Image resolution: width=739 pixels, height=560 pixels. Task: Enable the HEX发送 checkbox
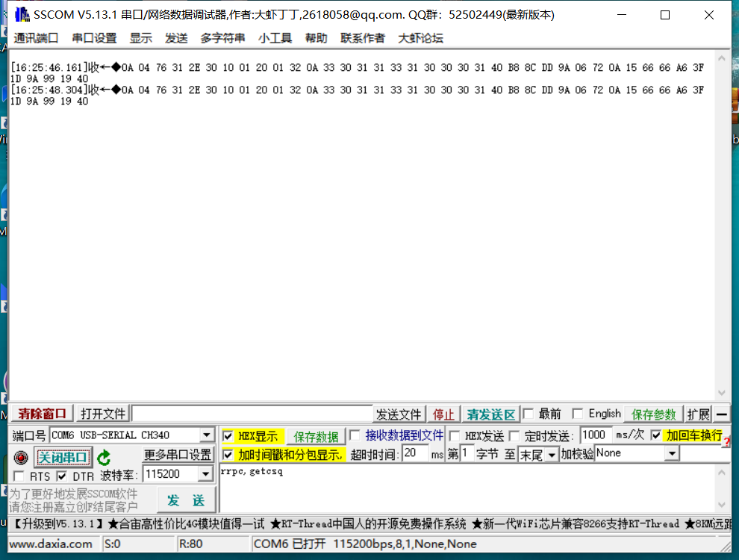coord(454,435)
